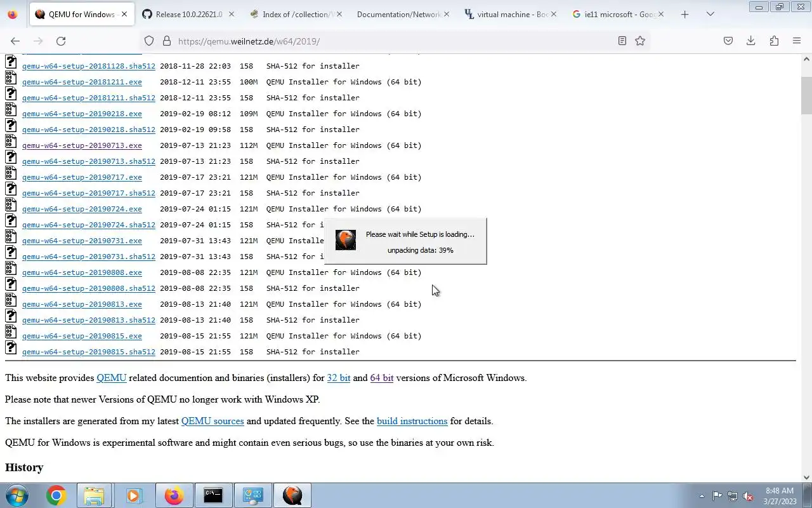The image size is (812, 508).
Task: Open qemu-w64-setup-20190713.sha512 link
Action: click(x=88, y=161)
